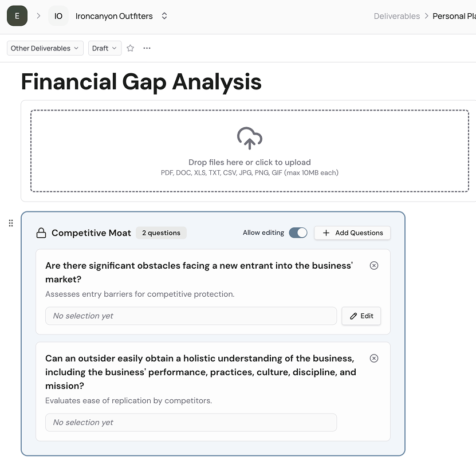Viewport: 476px width, 476px height.
Task: Click the first question's selection field
Action: coord(191,316)
